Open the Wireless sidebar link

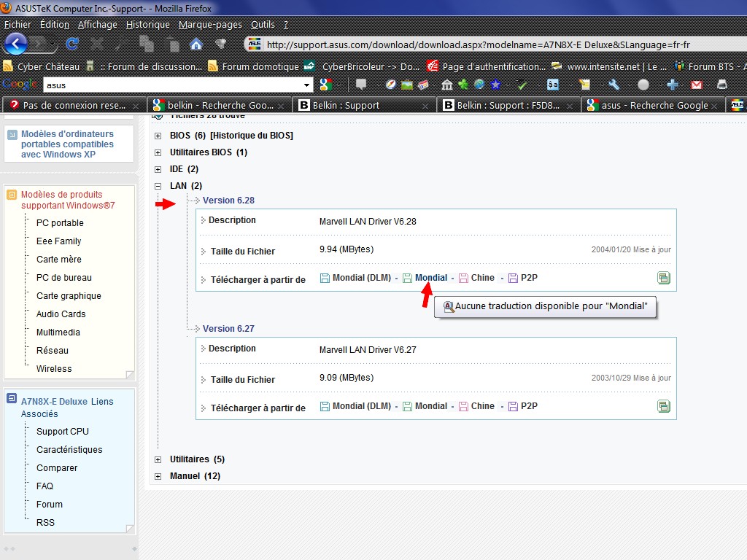[54, 368]
